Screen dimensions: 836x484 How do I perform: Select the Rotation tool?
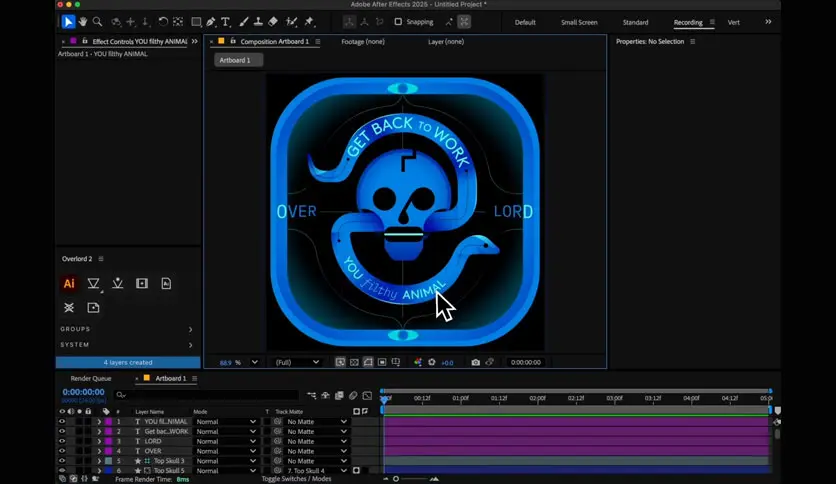[x=163, y=22]
